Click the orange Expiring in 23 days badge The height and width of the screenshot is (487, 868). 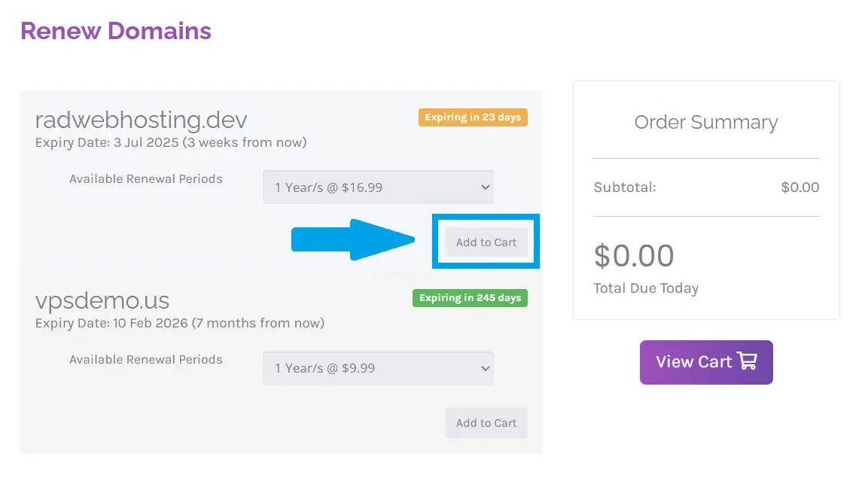[x=473, y=117]
